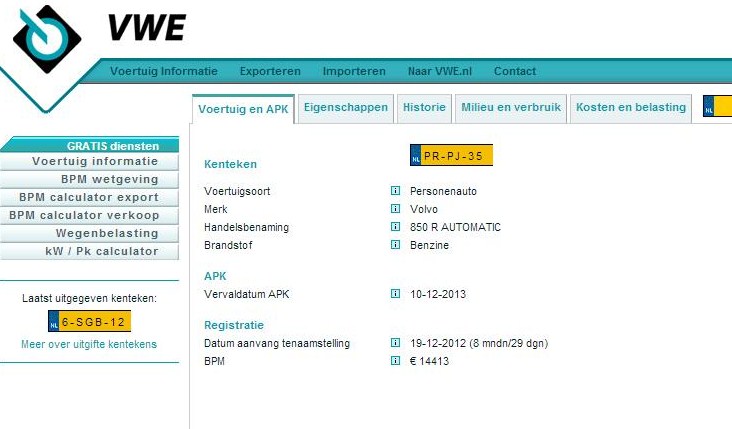Switch to the Eigenschappen tab
This screenshot has width=732, height=429.
pos(345,107)
